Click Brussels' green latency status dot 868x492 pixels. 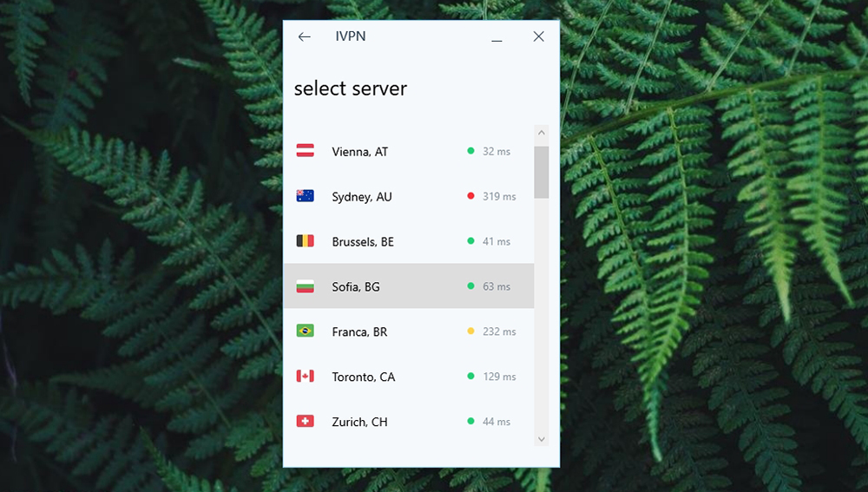pos(470,240)
